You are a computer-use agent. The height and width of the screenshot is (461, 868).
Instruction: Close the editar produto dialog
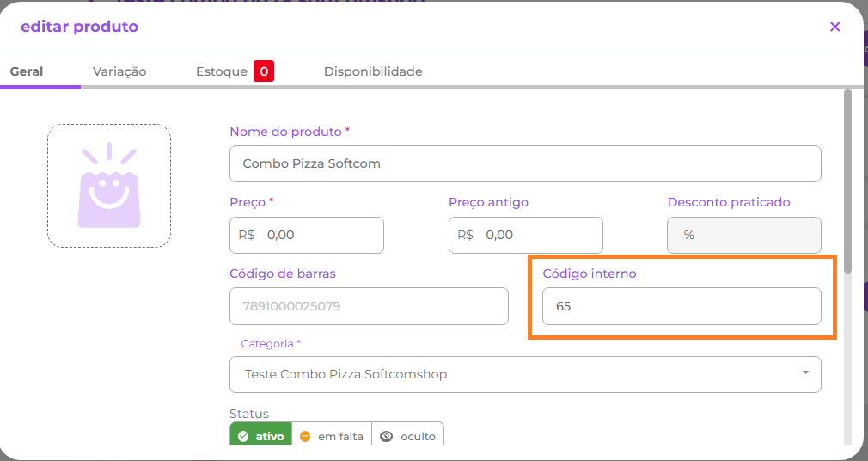(834, 27)
